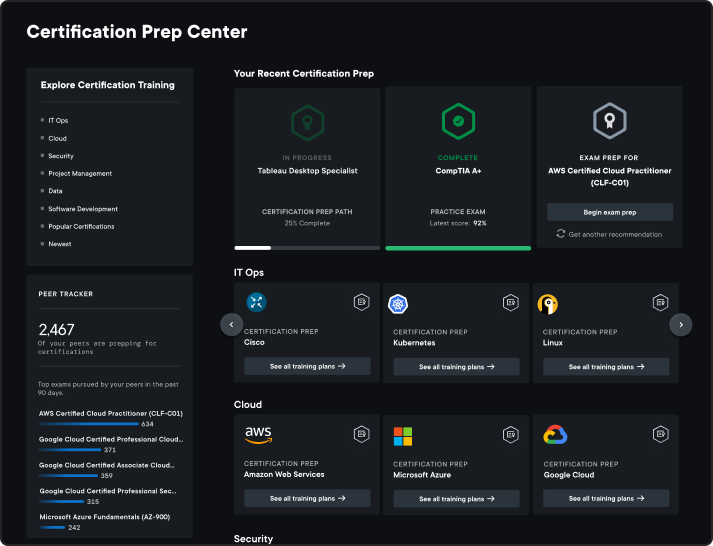Click Get another recommendation link
The height and width of the screenshot is (546, 713).
615,234
